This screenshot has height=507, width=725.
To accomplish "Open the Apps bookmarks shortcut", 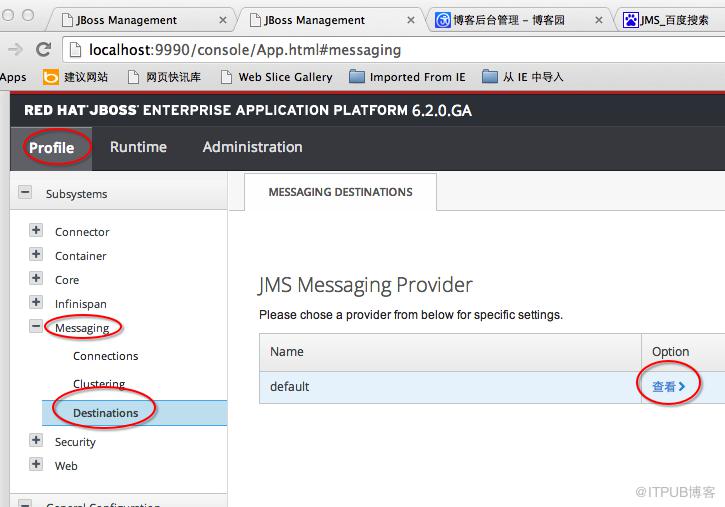I will (13, 77).
